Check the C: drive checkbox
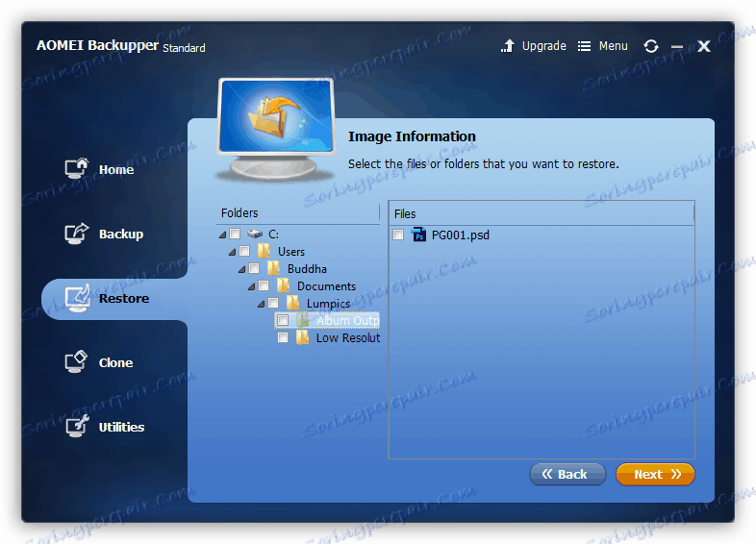756x544 pixels. pyautogui.click(x=235, y=234)
